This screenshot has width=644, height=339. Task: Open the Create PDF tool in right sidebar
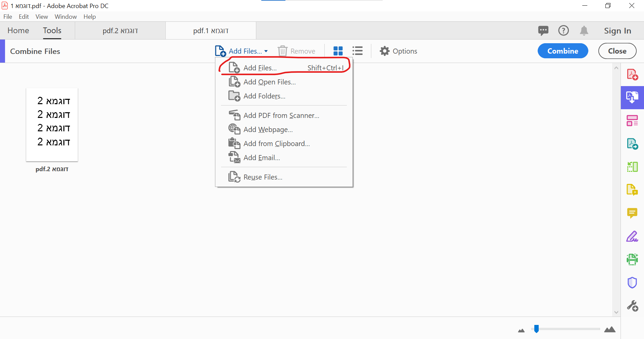pyautogui.click(x=632, y=74)
